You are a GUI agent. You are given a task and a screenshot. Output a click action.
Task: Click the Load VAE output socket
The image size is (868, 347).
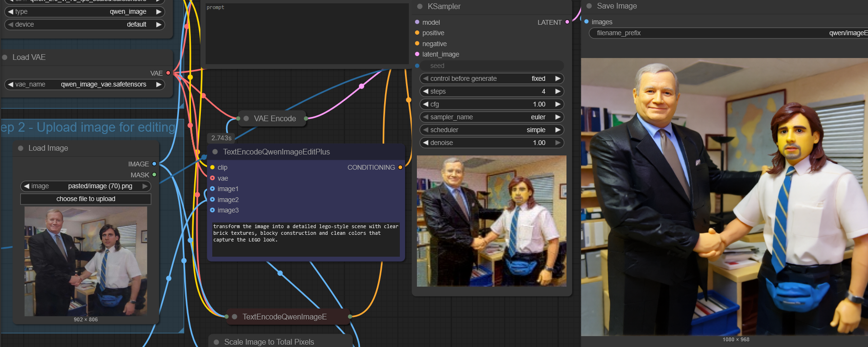168,73
